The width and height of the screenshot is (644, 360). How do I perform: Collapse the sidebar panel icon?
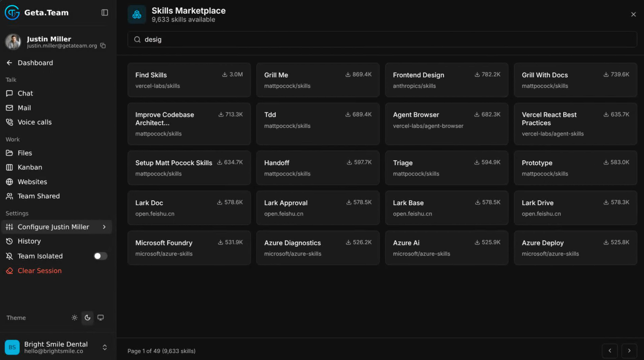coord(104,12)
